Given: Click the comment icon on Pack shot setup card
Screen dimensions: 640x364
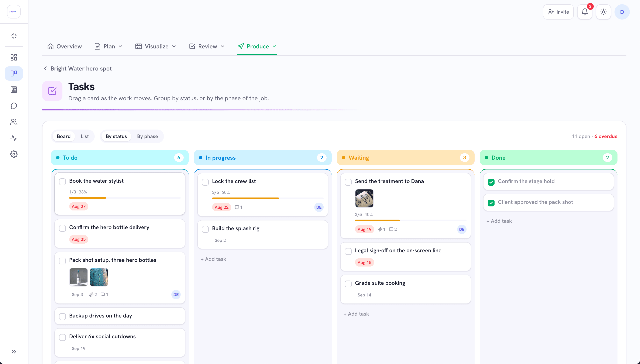Looking at the screenshot, I should 103,295.
